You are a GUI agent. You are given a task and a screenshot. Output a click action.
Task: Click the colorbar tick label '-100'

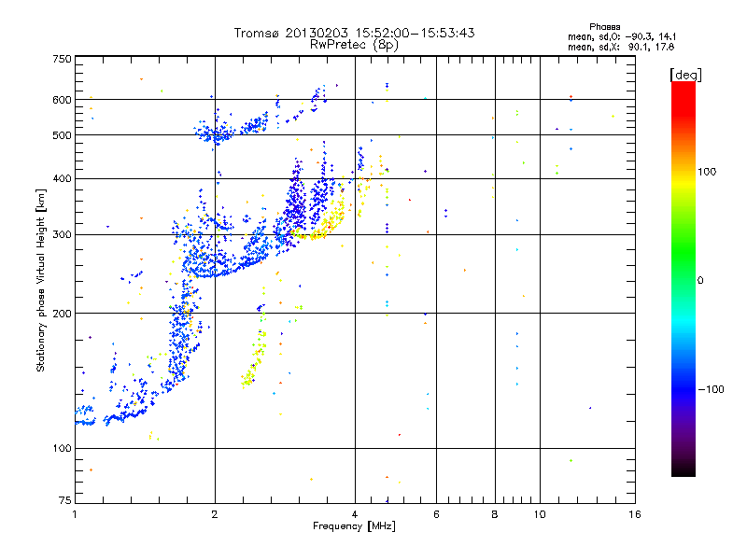coord(711,389)
